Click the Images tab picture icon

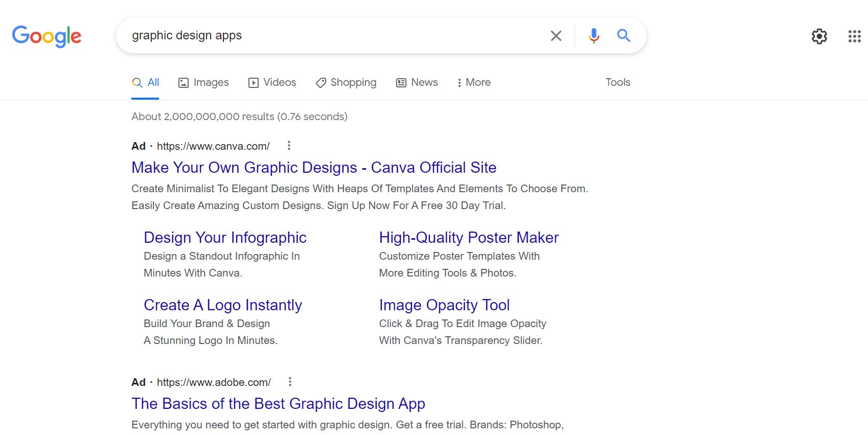click(x=183, y=83)
